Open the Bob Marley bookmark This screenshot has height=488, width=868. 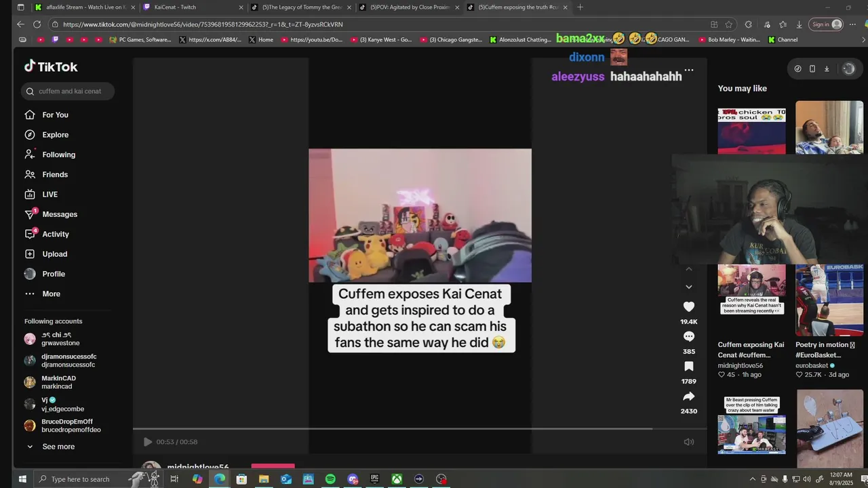[x=729, y=40]
